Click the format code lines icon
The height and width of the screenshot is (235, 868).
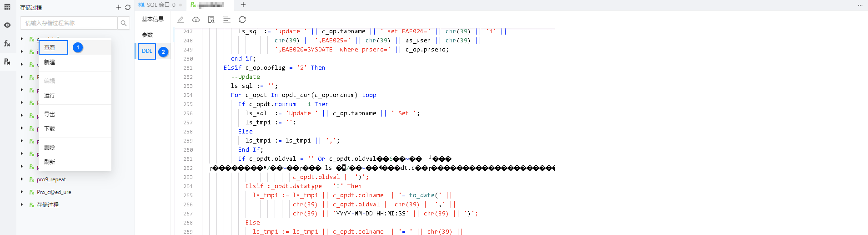pos(227,20)
